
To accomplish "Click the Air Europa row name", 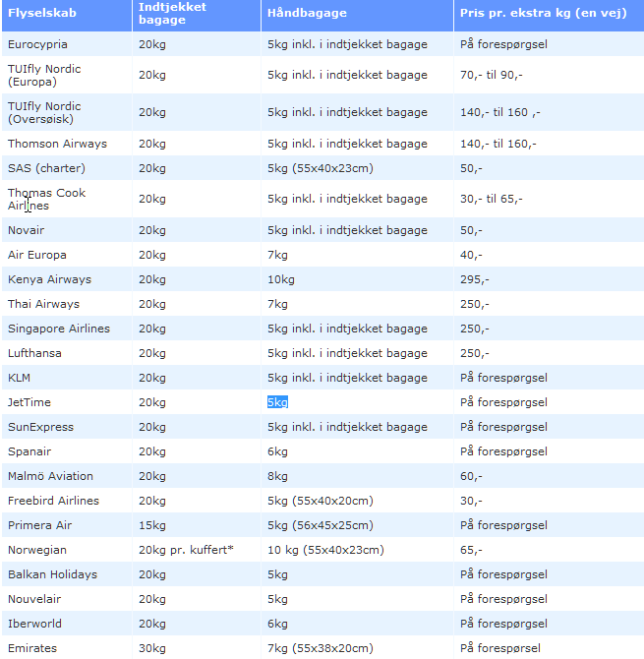I will click(x=37, y=255).
